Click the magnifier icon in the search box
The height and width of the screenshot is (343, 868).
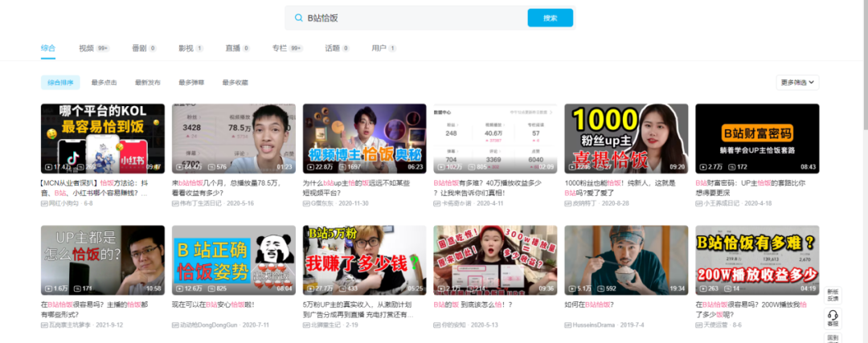tap(298, 18)
